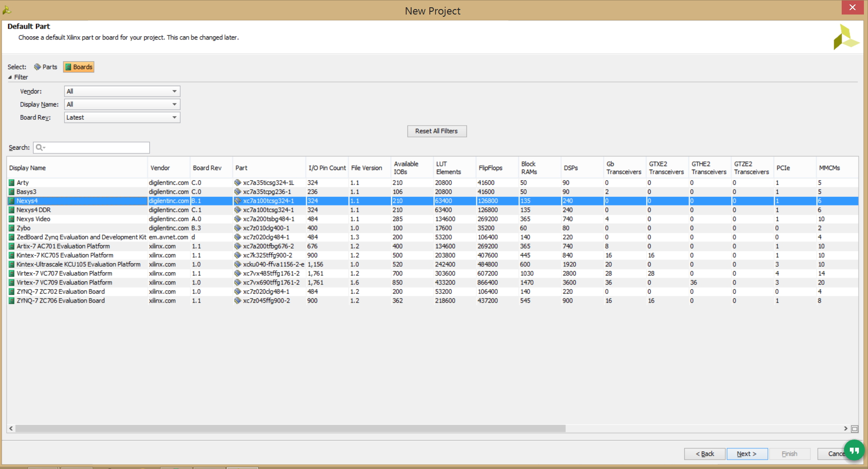Click the xcku040-ffva1156-2-e part chip icon
Screen dimensions: 868x469
point(238,264)
